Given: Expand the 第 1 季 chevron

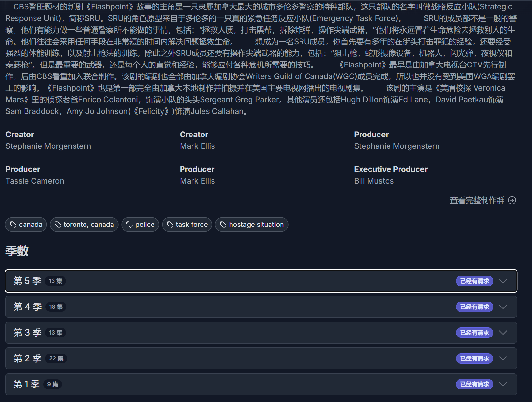Looking at the screenshot, I should coord(503,384).
